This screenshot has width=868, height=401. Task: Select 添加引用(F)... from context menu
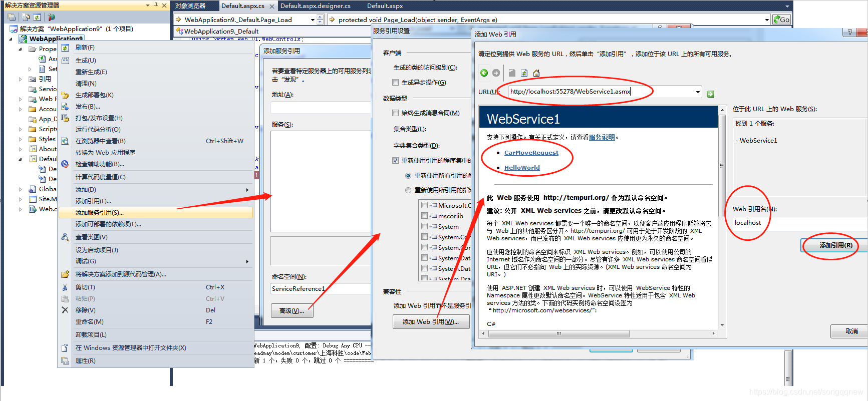pyautogui.click(x=156, y=201)
